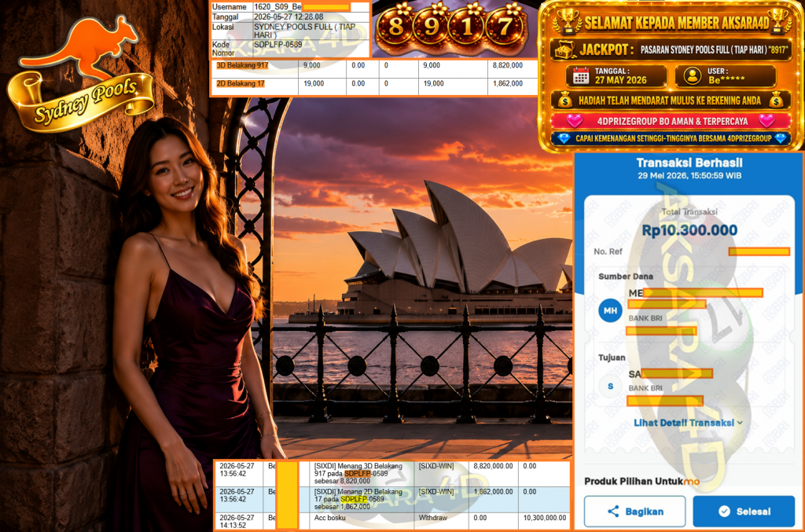Click the 29 Mei 2026, 15:50:59 WIB timestamp
Image resolution: width=805 pixels, height=532 pixels.
click(x=689, y=175)
